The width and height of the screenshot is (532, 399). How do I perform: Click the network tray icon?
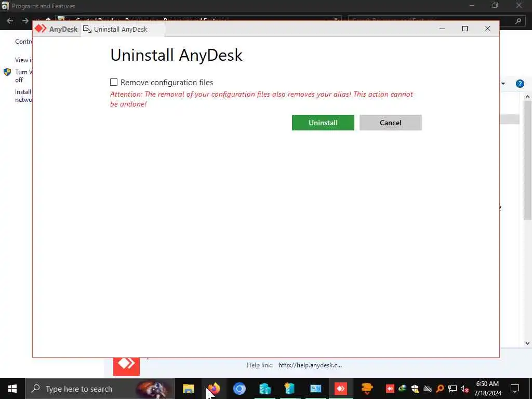(453, 389)
